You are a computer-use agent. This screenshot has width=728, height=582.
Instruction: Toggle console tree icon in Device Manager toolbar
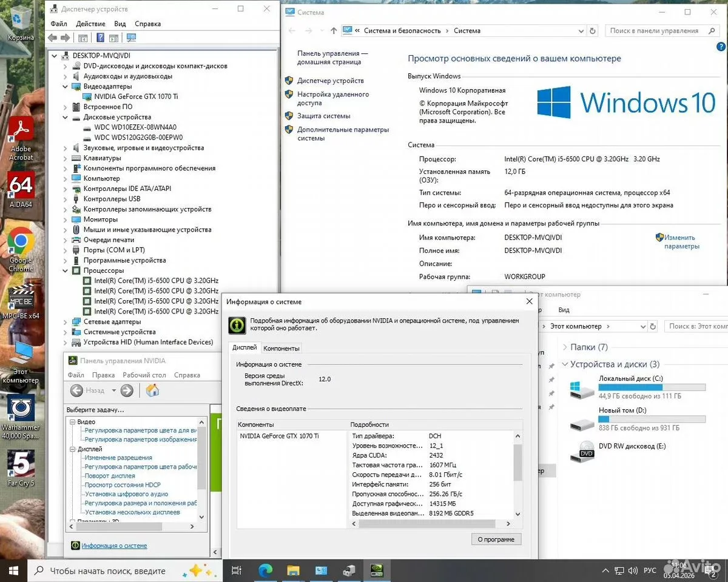pyautogui.click(x=83, y=38)
